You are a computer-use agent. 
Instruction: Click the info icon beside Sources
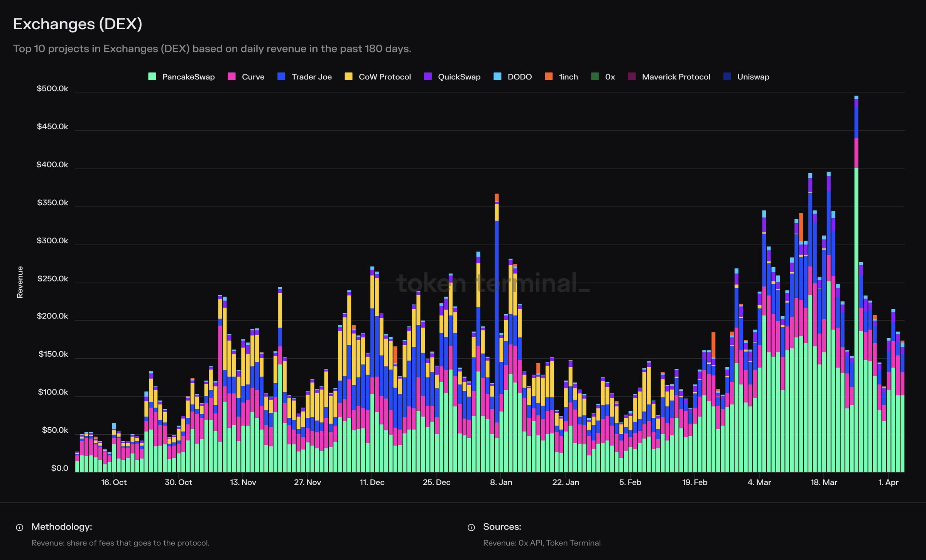471,527
